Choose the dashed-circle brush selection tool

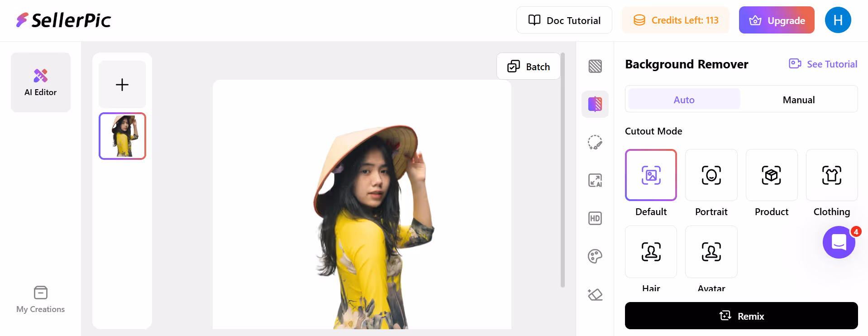[595, 142]
